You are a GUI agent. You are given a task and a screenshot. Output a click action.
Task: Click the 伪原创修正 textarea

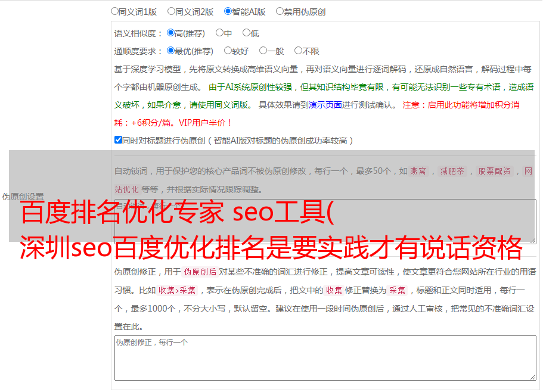click(325, 358)
